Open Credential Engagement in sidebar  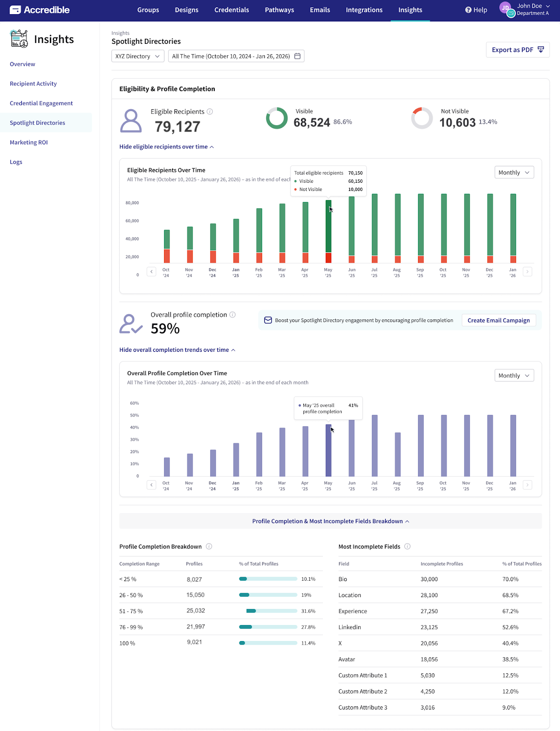tap(41, 103)
